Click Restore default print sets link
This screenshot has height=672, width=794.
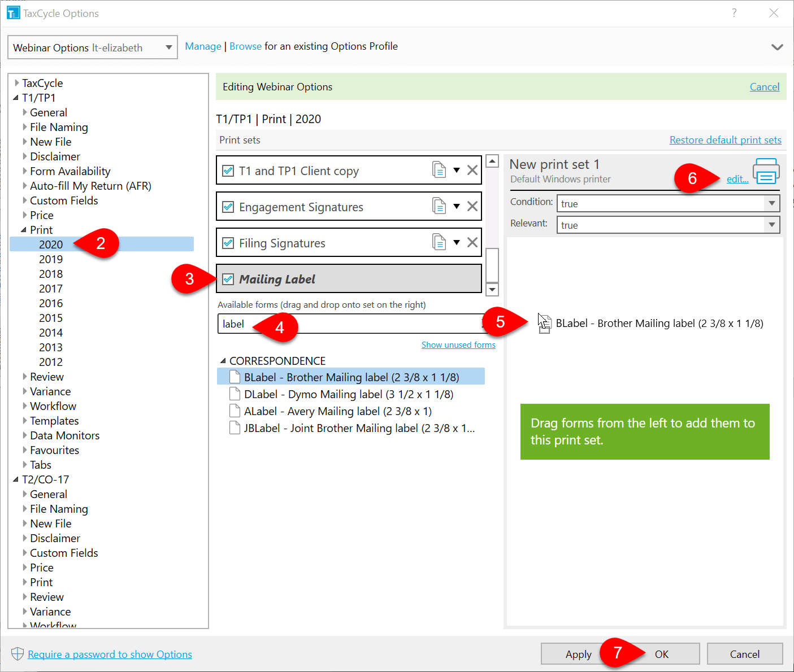click(x=725, y=140)
